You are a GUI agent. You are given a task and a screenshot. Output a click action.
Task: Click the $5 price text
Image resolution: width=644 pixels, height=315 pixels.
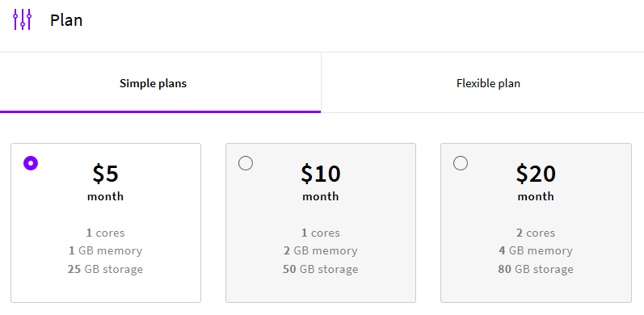pos(106,174)
